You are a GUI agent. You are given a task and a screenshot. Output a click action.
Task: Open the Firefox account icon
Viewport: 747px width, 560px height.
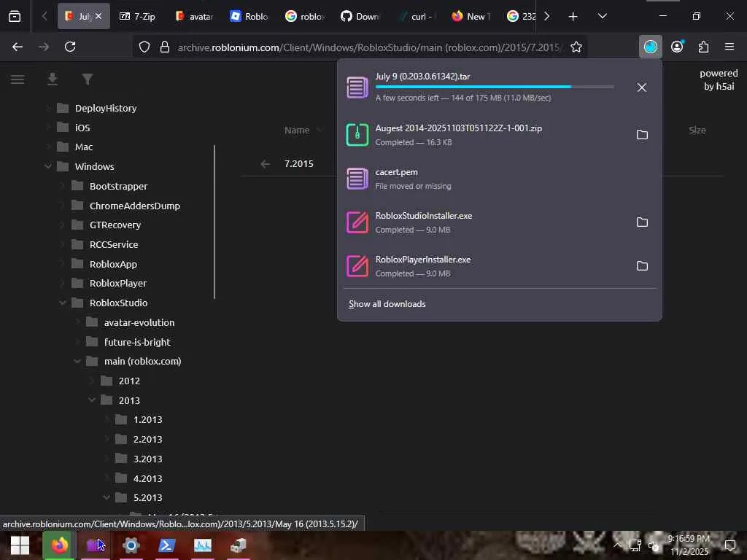click(x=677, y=47)
